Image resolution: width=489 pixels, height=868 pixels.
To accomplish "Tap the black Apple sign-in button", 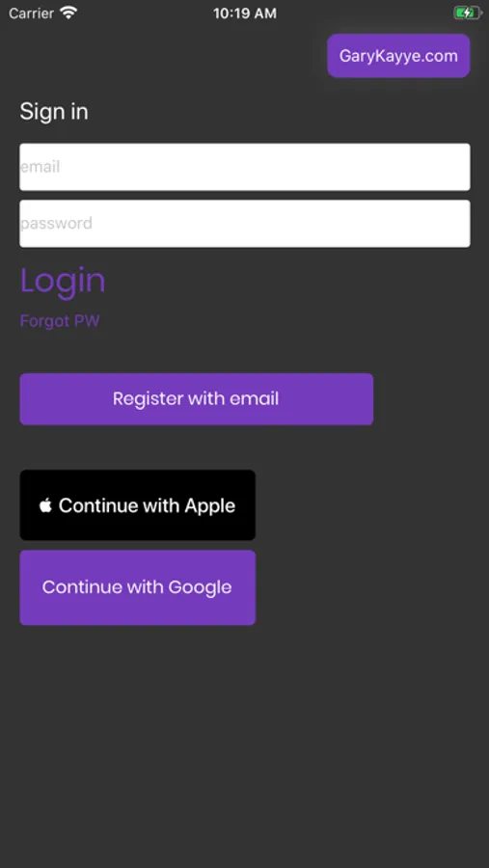I will tap(137, 504).
